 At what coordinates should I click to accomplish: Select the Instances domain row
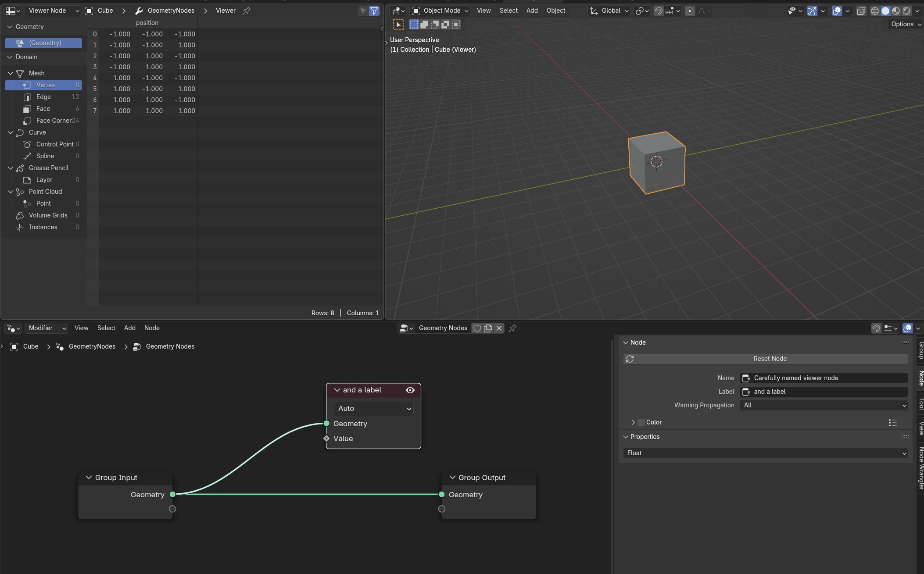[43, 227]
